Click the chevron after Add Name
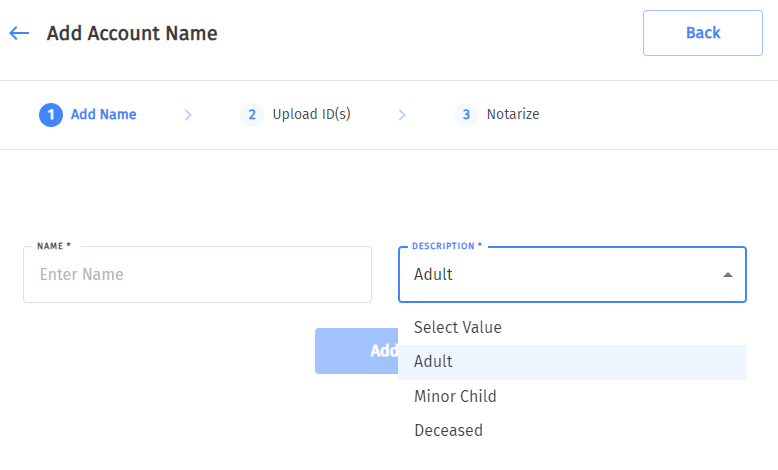 188,115
